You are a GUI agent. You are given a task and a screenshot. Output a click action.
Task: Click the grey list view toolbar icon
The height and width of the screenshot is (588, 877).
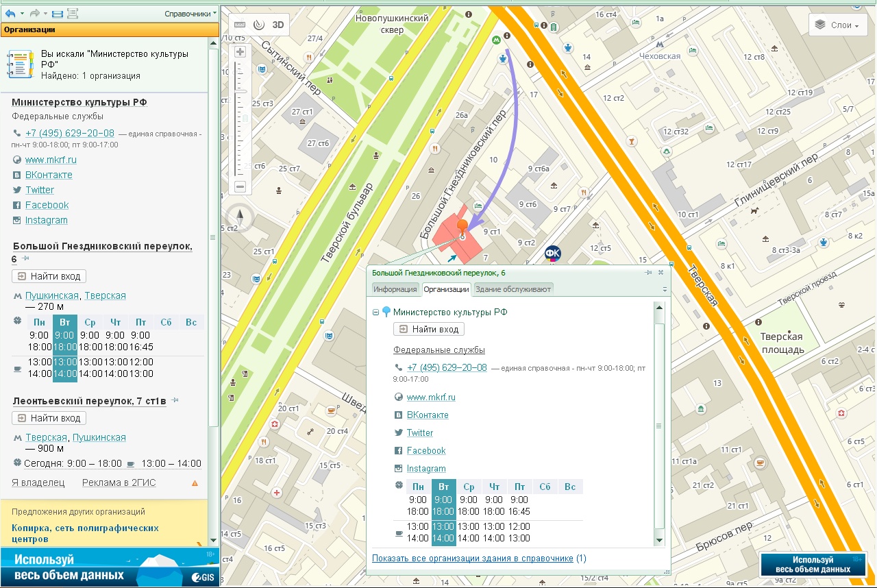click(73, 14)
